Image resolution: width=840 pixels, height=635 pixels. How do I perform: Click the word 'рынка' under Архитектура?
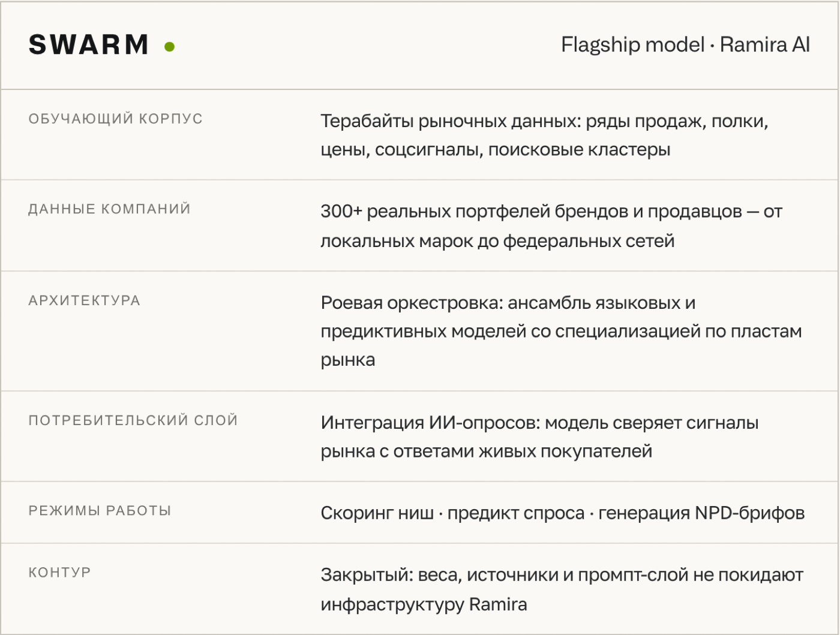(x=347, y=360)
